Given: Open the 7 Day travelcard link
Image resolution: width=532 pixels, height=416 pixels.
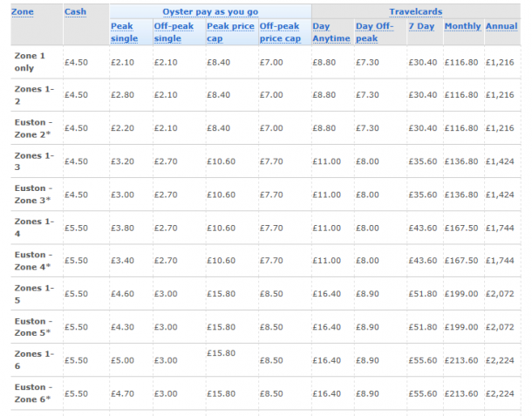Looking at the screenshot, I should 421,26.
